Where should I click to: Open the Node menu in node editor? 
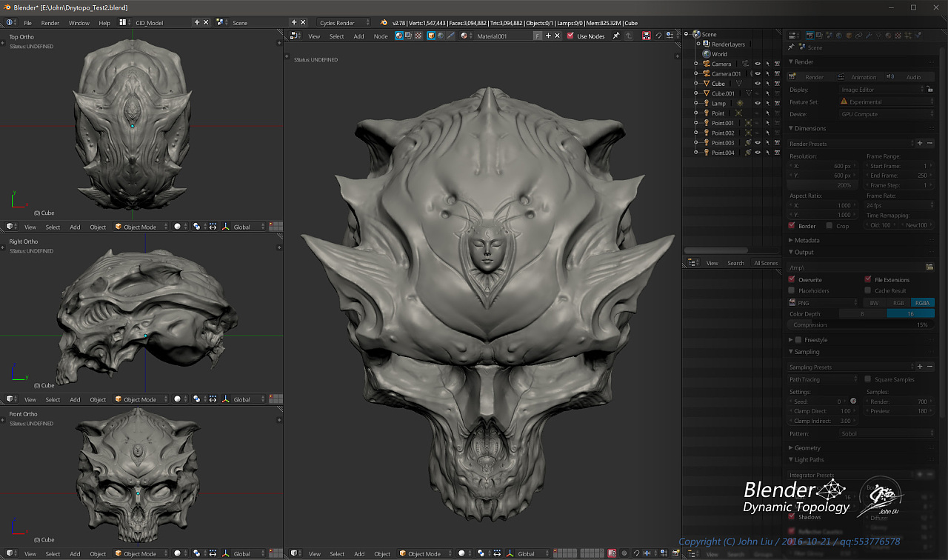(x=381, y=36)
